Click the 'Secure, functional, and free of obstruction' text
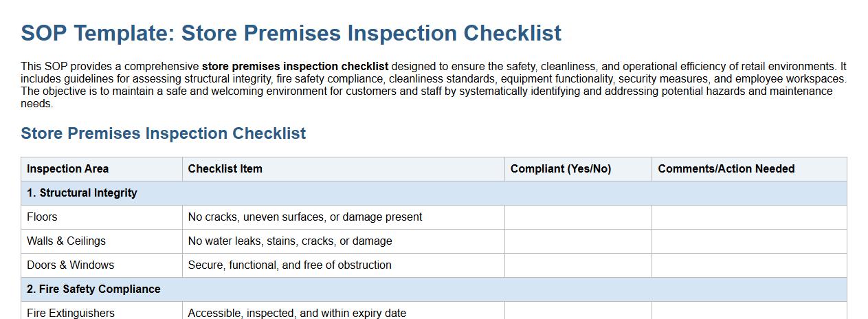This screenshot has width=868, height=319. [289, 265]
